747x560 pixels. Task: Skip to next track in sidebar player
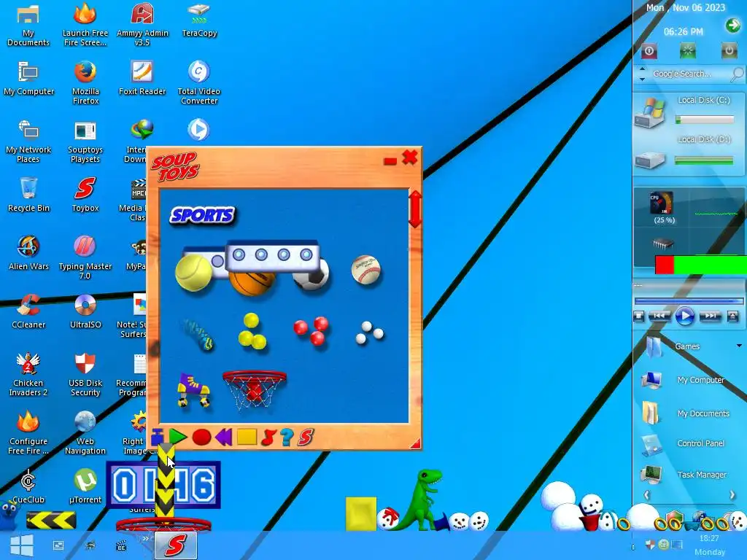[x=710, y=316]
